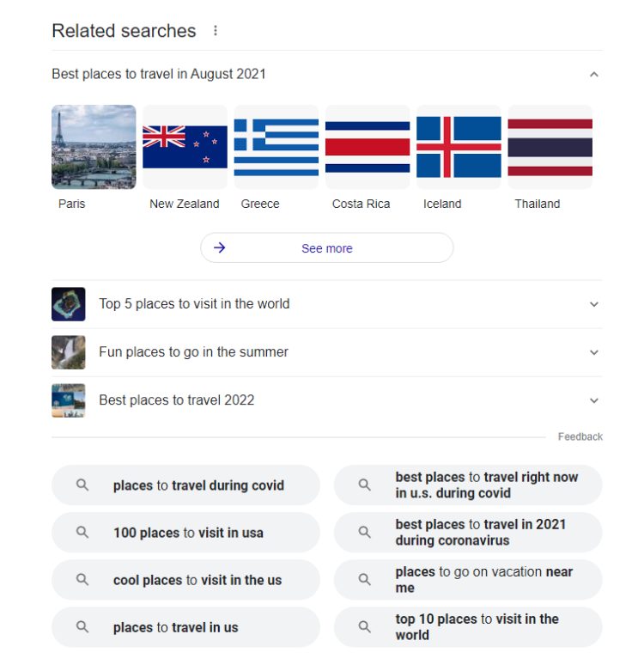Viewport: 644px width, 671px height.
Task: Click the Thailand flag image
Action: pyautogui.click(x=550, y=147)
